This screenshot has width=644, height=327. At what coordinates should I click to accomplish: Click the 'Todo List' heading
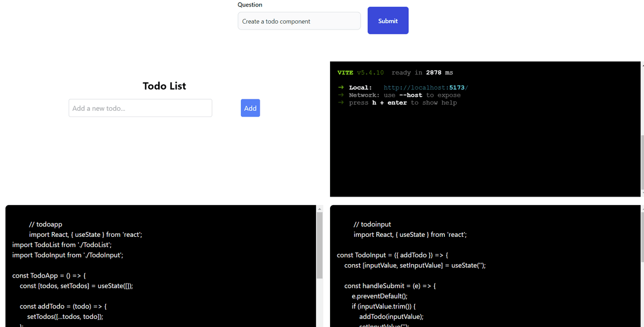pos(164,86)
